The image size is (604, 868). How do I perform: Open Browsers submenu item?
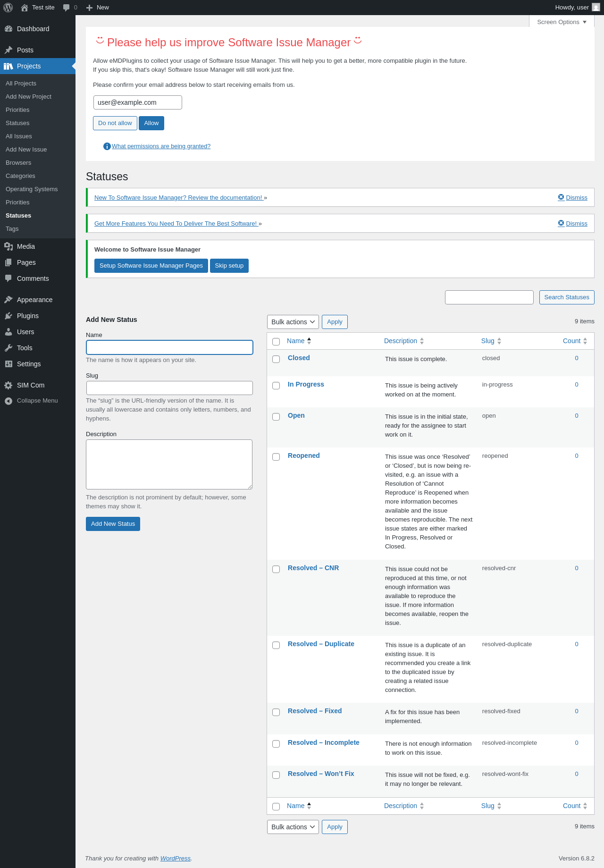[x=18, y=162]
